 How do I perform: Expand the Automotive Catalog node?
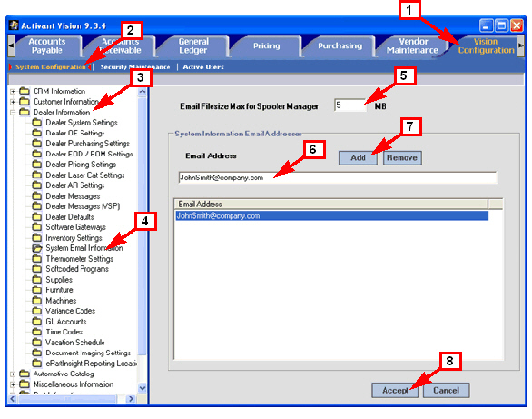(x=13, y=374)
